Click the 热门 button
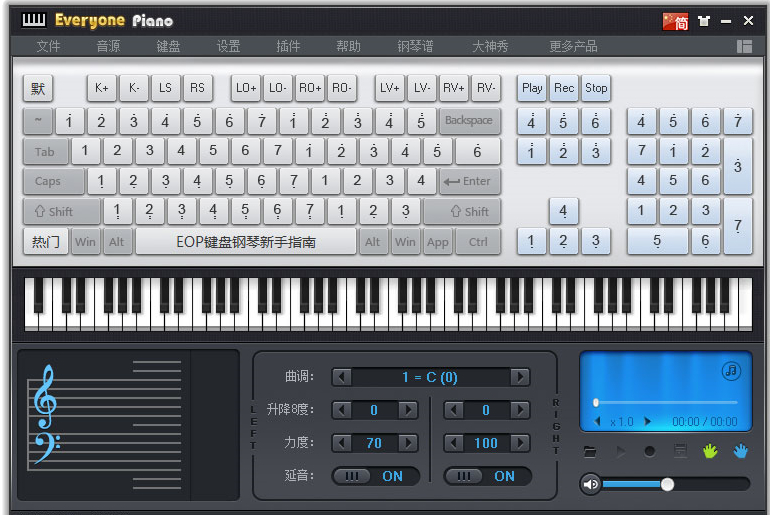This screenshot has height=515, width=770. 46,242
